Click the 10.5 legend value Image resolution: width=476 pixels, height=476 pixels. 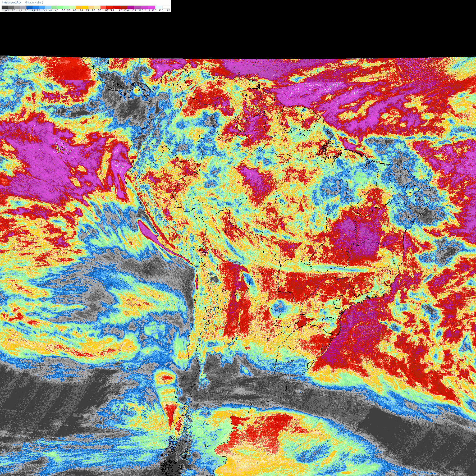[x=134, y=10]
